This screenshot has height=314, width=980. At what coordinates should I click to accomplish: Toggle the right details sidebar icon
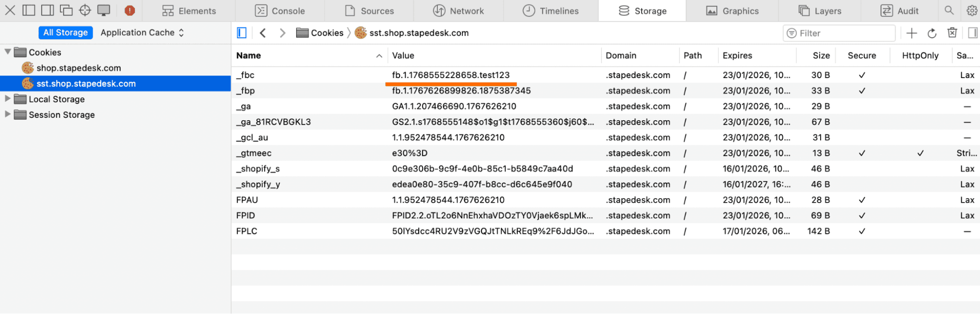pyautogui.click(x=973, y=33)
